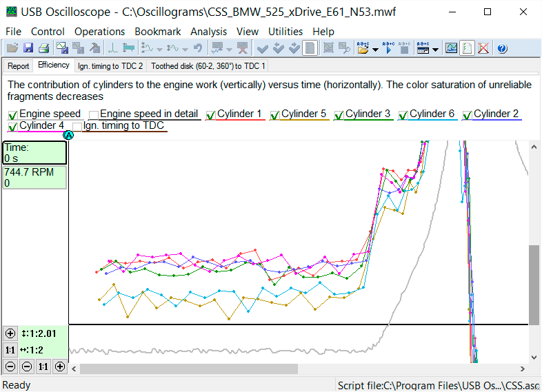Print using the printer toolbar icon
542x392 pixels.
coord(44,48)
